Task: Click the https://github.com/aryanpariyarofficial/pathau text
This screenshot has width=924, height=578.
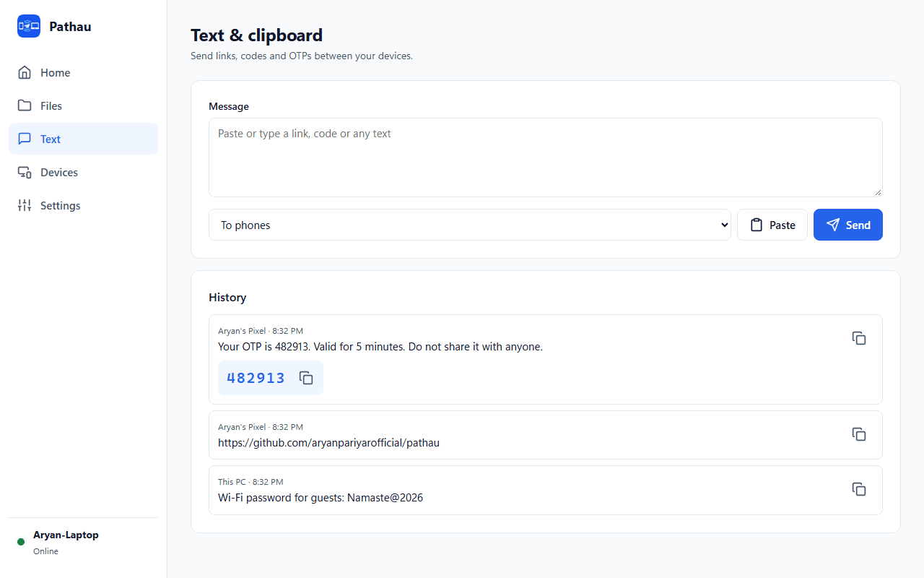Action: [328, 443]
